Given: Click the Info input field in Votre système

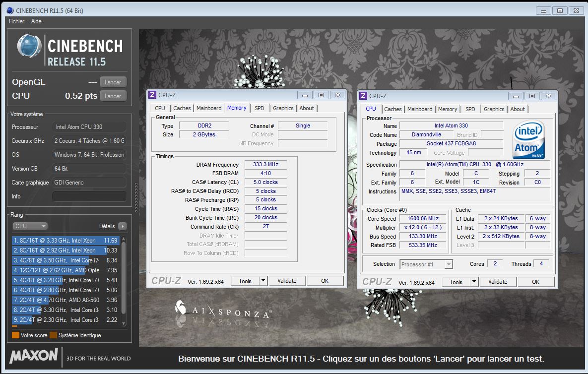Looking at the screenshot, I should click(89, 196).
